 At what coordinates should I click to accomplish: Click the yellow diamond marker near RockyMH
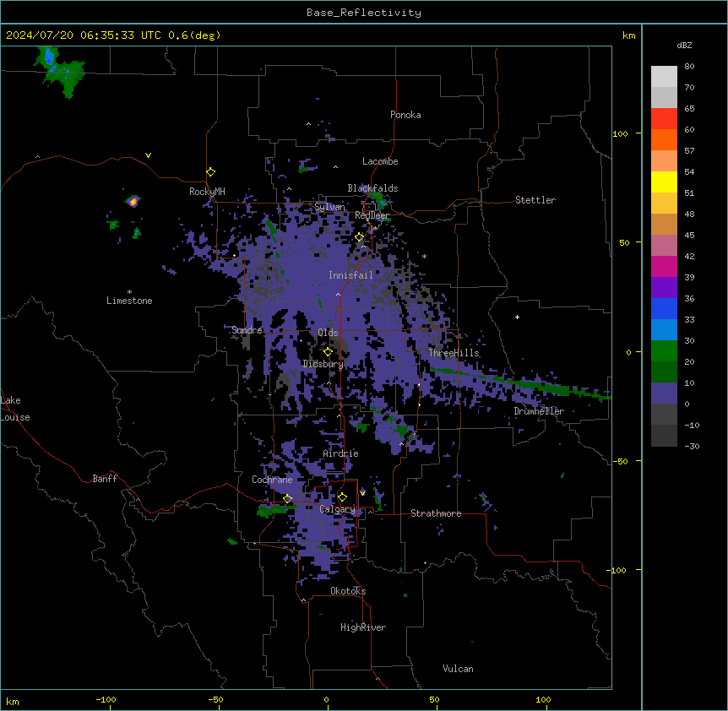click(x=211, y=172)
